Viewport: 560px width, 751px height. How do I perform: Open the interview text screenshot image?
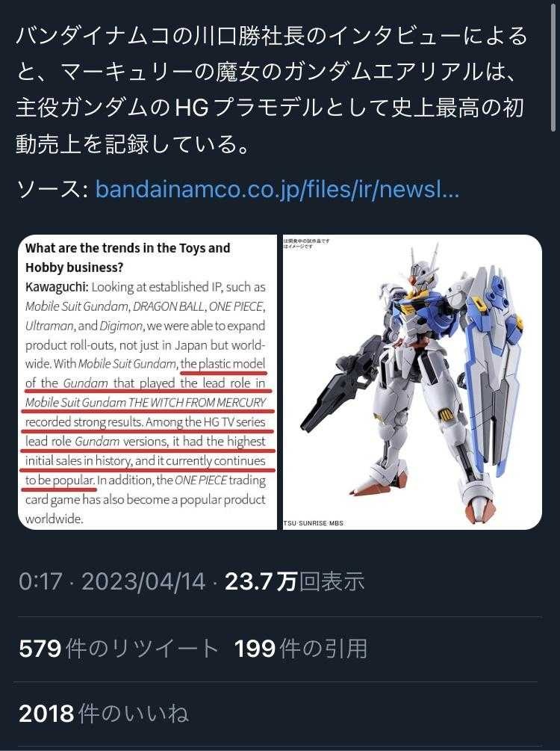pyautogui.click(x=147, y=382)
